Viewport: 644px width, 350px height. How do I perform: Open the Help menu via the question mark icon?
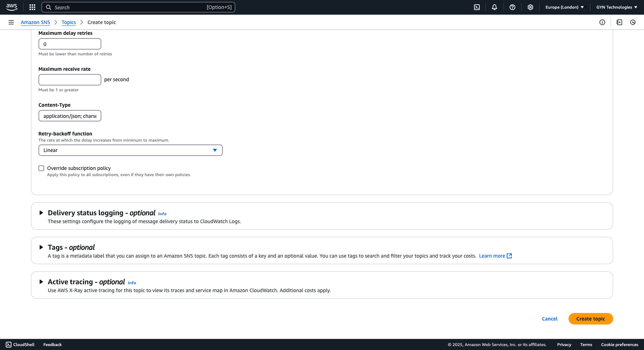point(512,7)
